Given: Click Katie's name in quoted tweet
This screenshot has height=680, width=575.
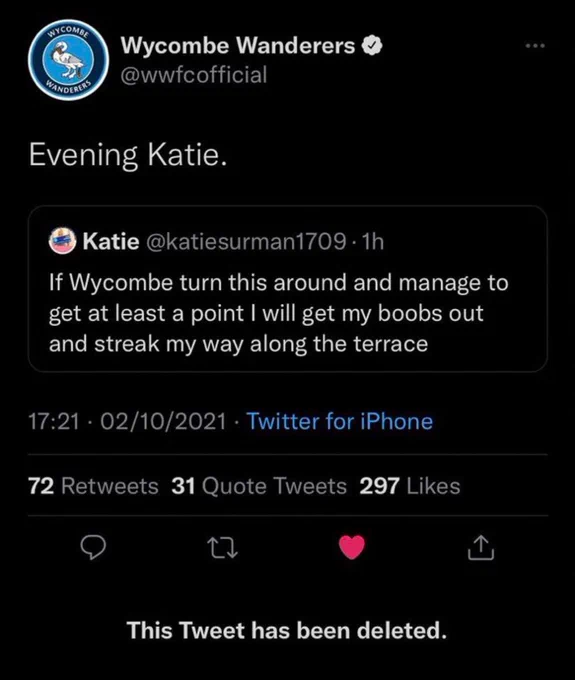Looking at the screenshot, I should (111, 241).
